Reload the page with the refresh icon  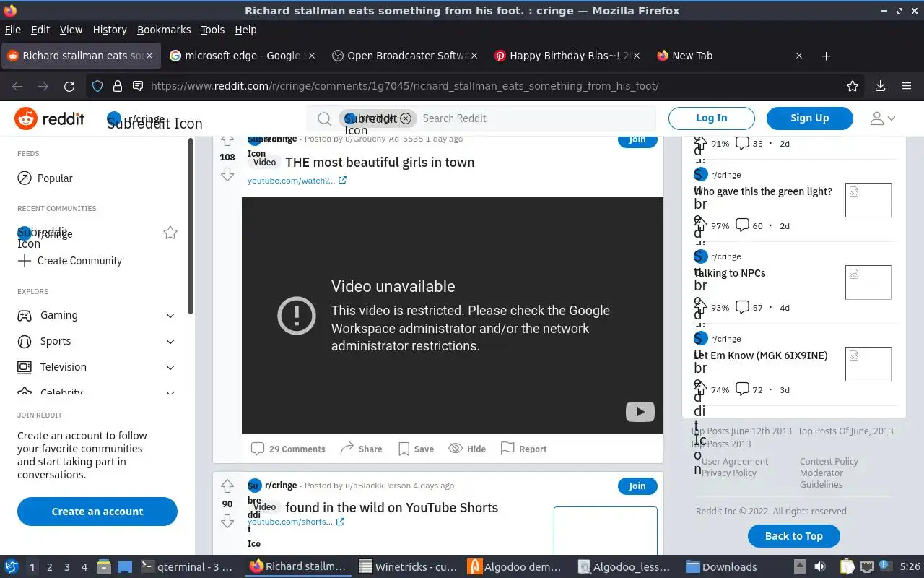(x=69, y=86)
